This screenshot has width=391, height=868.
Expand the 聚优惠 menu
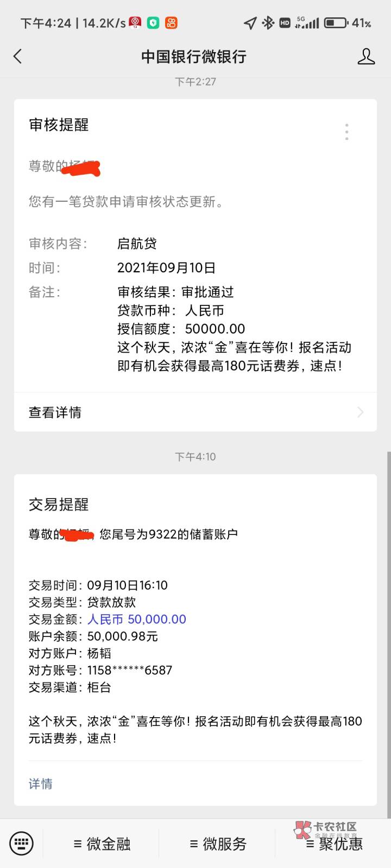point(334,844)
